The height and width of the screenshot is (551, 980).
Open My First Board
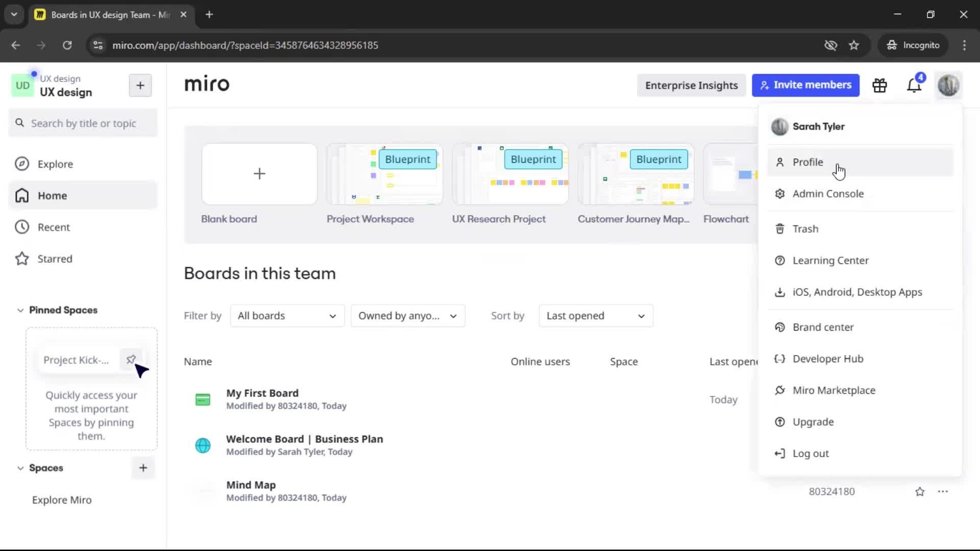tap(262, 393)
